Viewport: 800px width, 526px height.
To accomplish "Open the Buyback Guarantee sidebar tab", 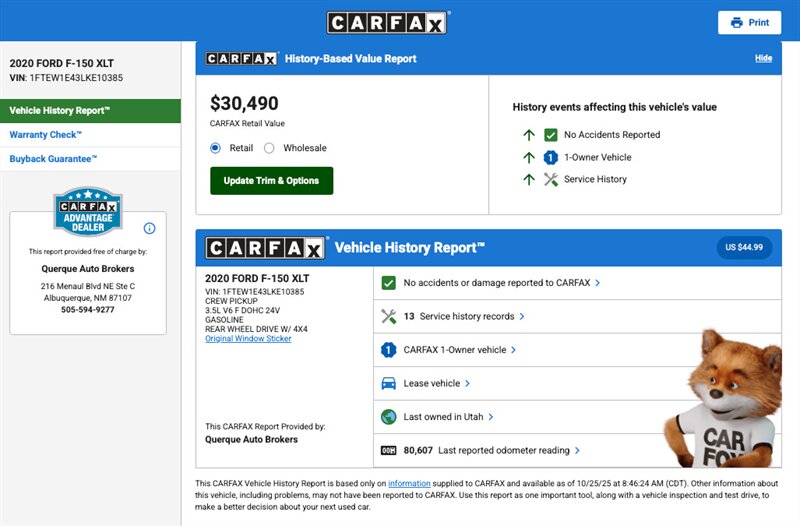I will (53, 159).
